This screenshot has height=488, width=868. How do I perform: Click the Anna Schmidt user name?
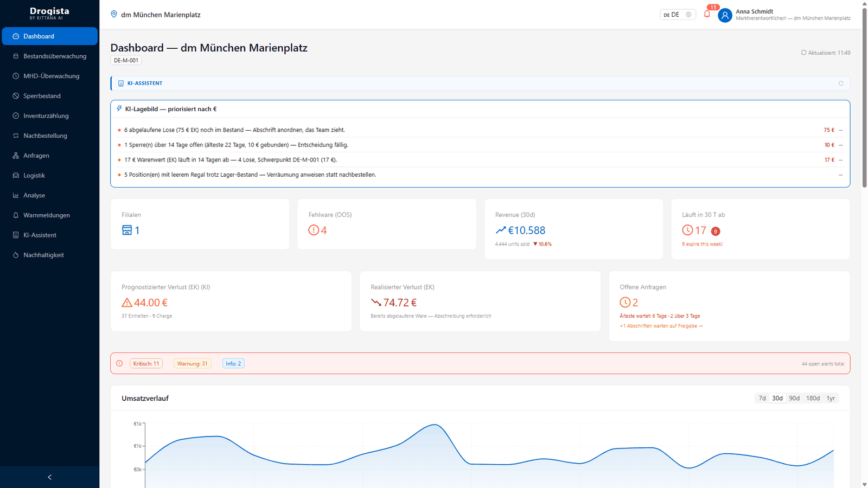coord(754,11)
